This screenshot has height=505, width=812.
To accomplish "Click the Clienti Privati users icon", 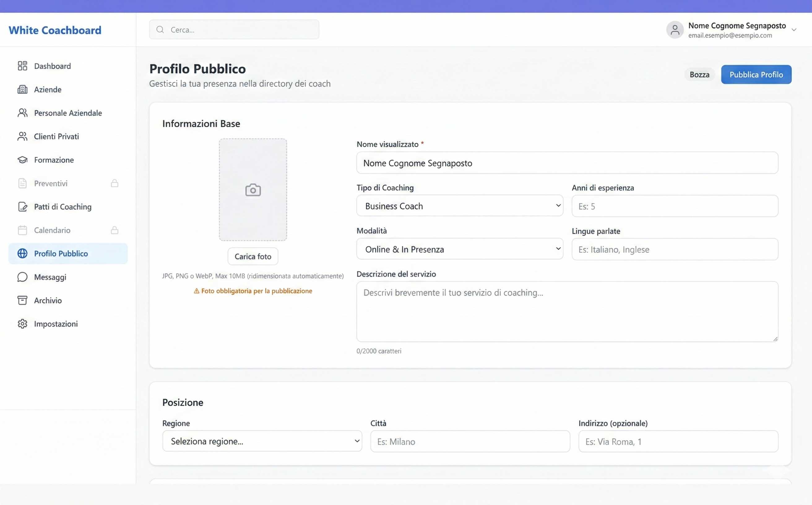I will [22, 136].
